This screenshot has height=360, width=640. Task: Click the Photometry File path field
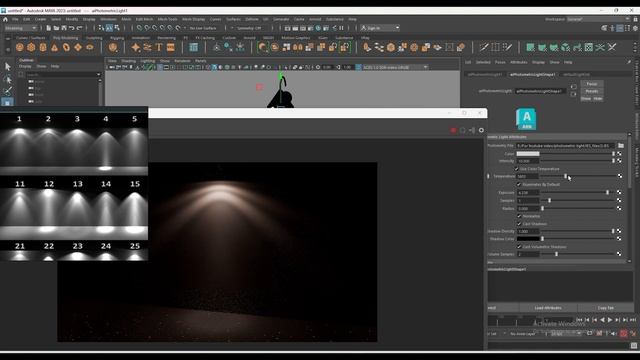(x=565, y=146)
